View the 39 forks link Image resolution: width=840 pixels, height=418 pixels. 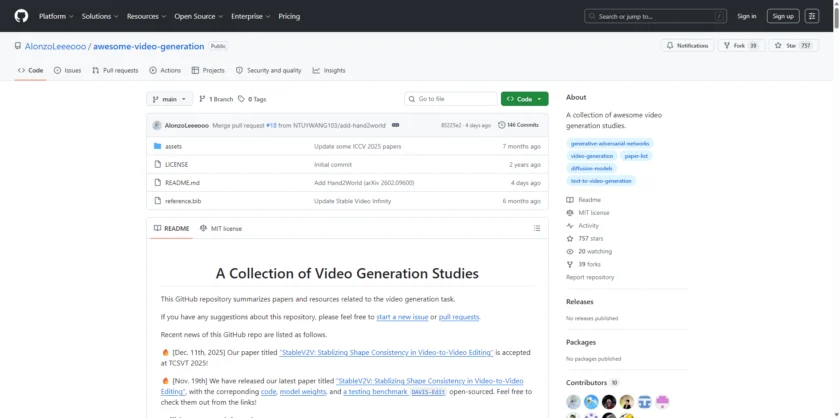click(x=583, y=264)
